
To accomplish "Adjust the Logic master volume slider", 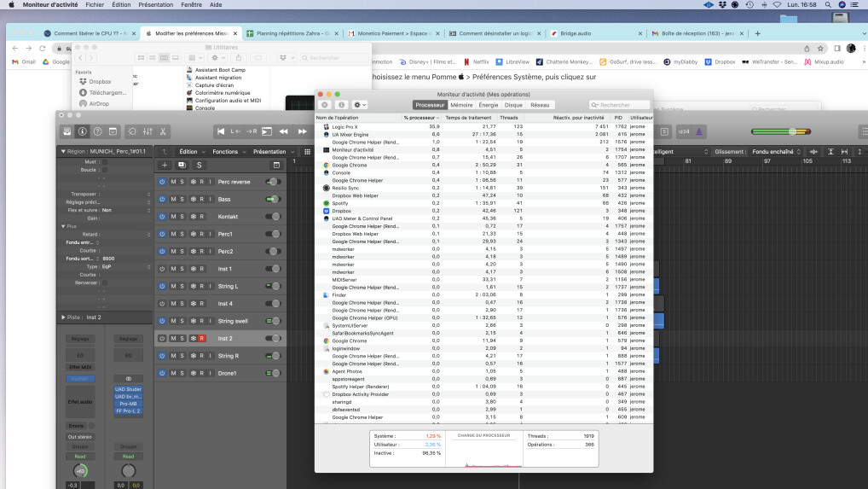I will pos(781,131).
